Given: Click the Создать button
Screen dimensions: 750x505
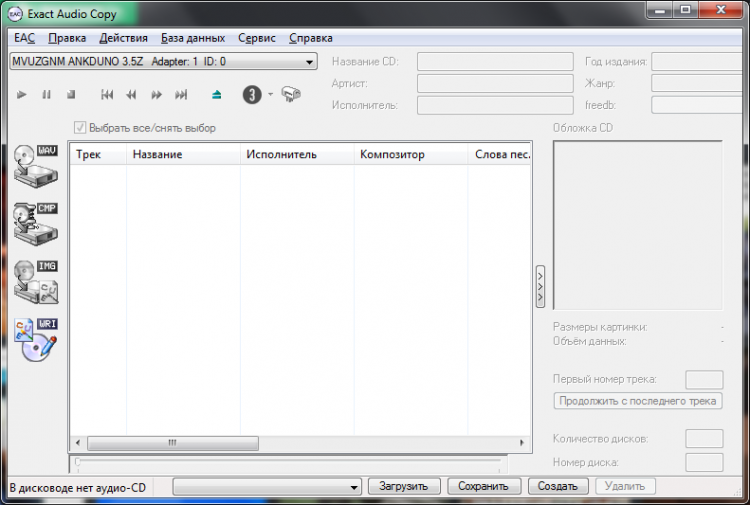Looking at the screenshot, I should pos(558,486).
